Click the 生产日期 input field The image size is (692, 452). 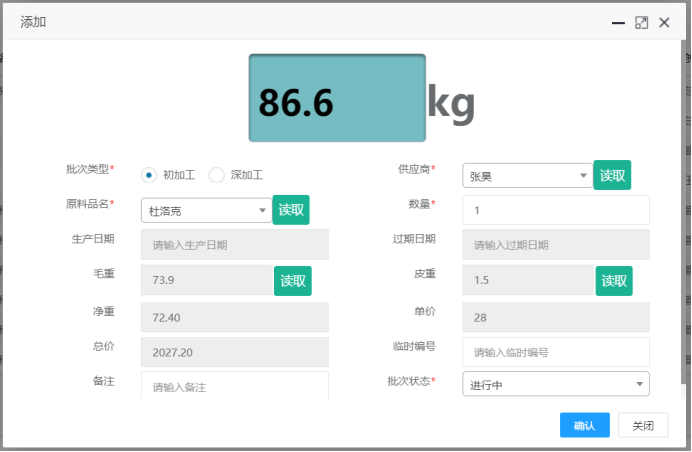coord(235,245)
